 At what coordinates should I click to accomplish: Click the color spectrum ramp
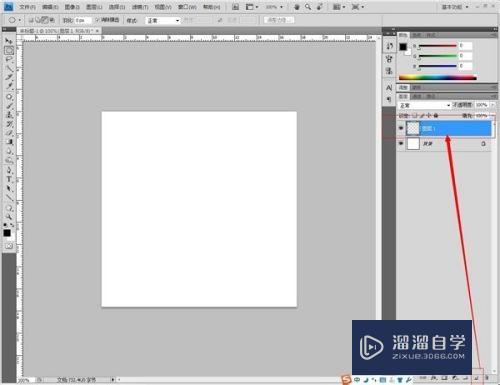pyautogui.click(x=438, y=78)
